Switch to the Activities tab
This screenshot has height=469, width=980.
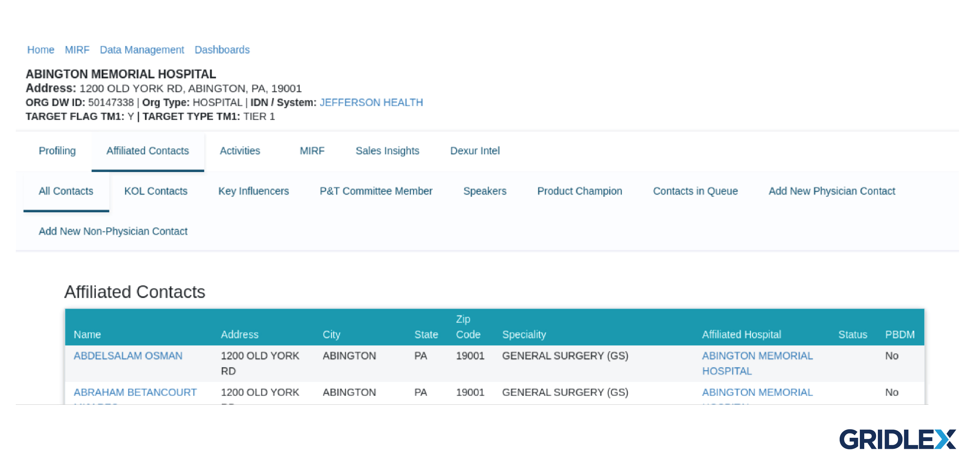[x=240, y=151]
